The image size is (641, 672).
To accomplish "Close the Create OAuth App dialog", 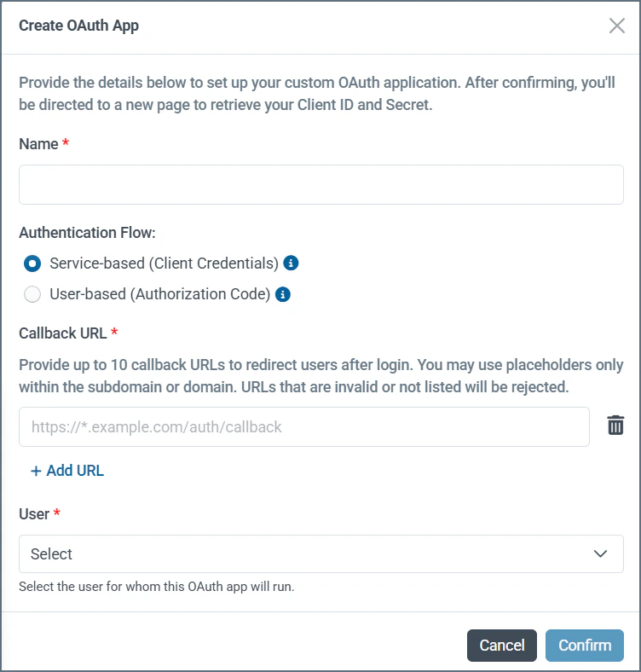I will [617, 26].
